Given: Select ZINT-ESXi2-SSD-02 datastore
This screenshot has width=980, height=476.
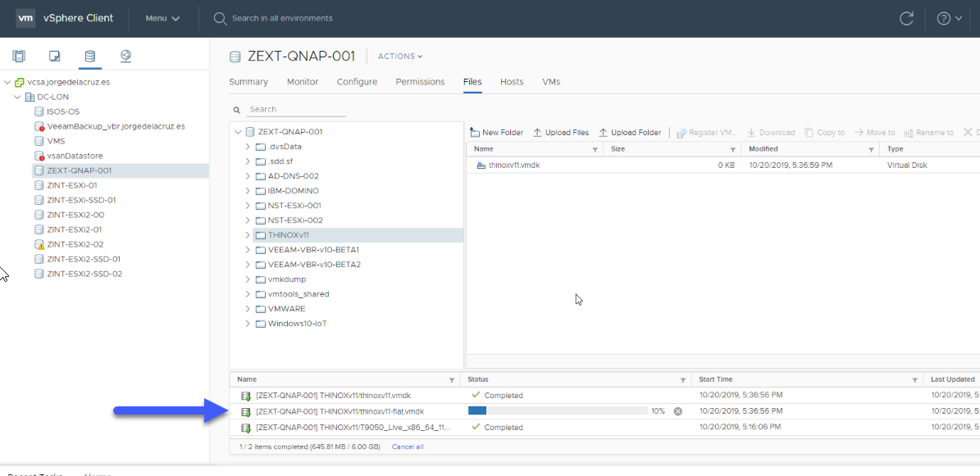Looking at the screenshot, I should pyautogui.click(x=84, y=274).
